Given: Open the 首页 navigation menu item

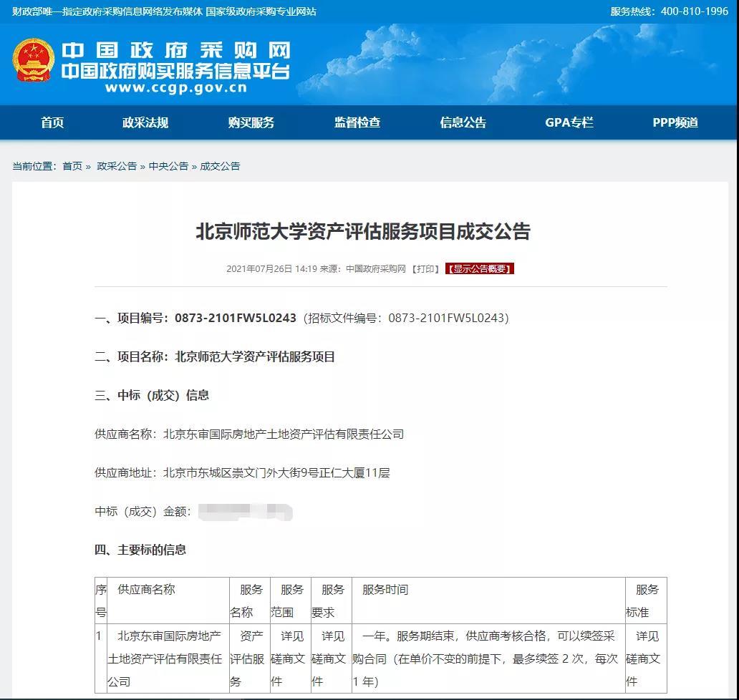Looking at the screenshot, I should coord(52,122).
